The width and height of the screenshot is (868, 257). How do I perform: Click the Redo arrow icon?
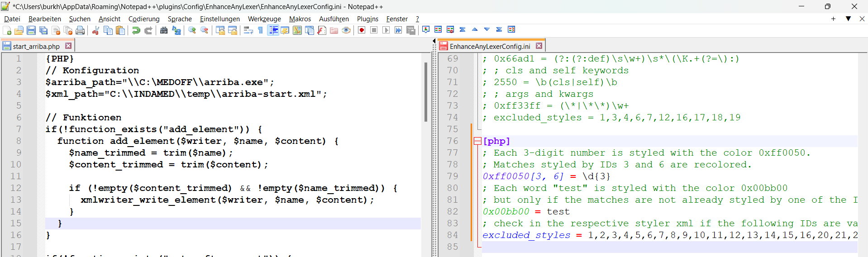148,30
